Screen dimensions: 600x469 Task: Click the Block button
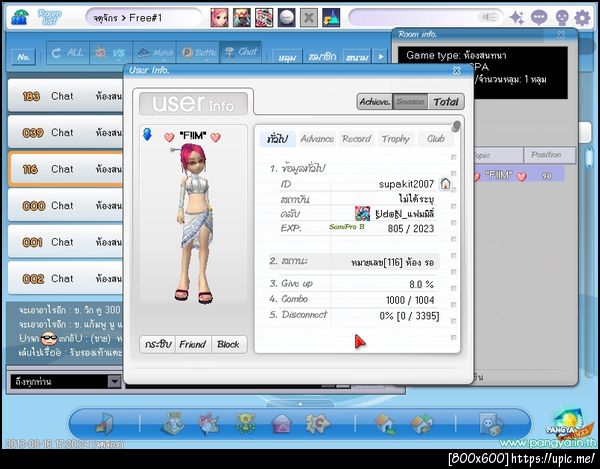tap(228, 344)
